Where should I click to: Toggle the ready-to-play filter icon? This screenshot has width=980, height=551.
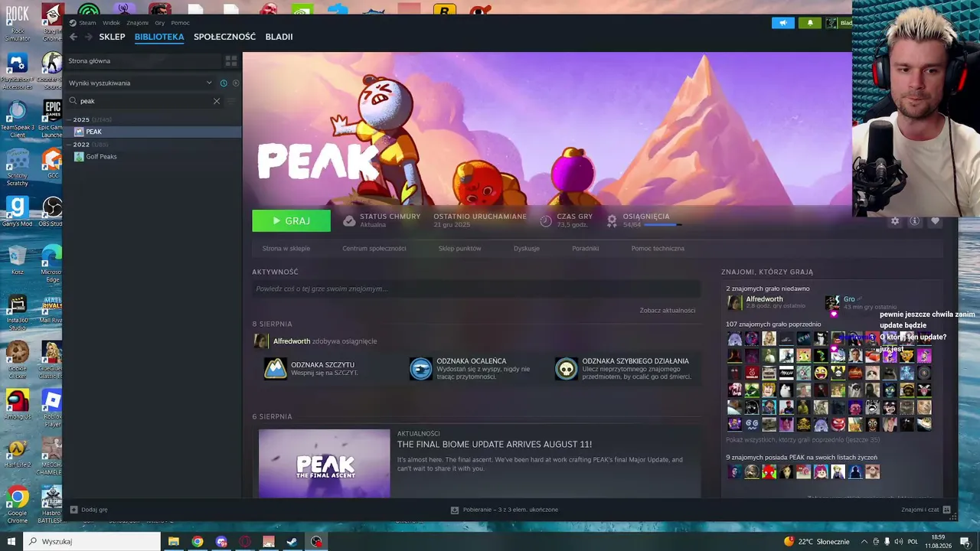[236, 83]
